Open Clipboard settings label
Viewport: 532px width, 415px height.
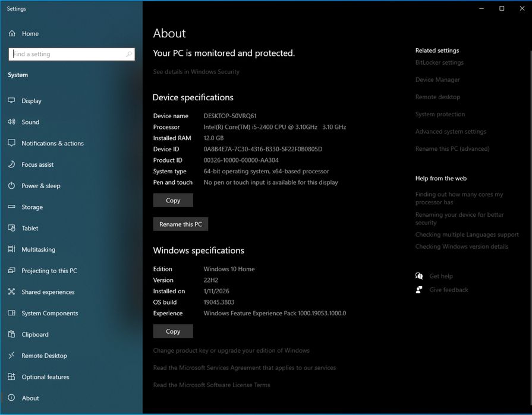[x=35, y=335]
